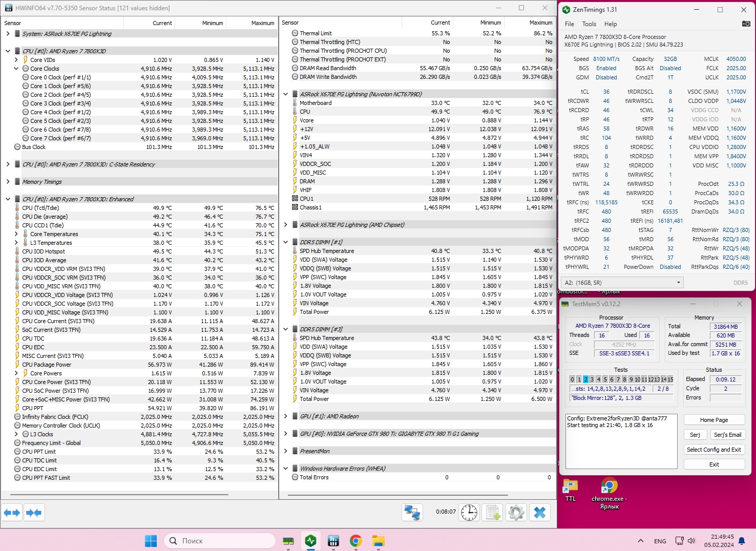756x551 pixels.
Task: Open the File menu in ZenTimings
Action: coord(570,24)
